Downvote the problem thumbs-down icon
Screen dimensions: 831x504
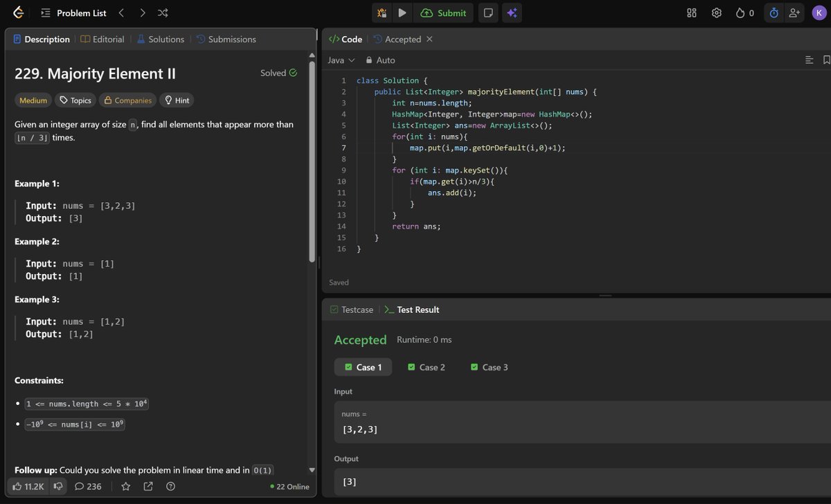pos(58,487)
